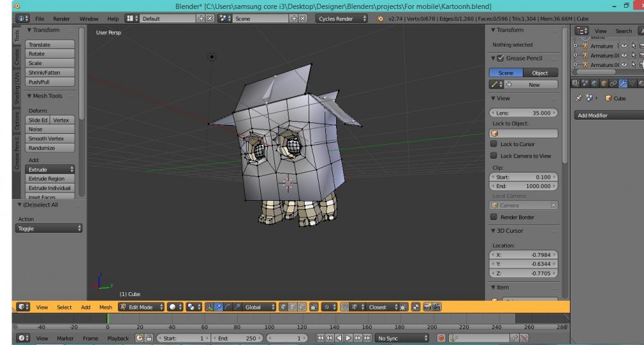Open the Cycles Render engine dropdown
The height and width of the screenshot is (345, 644).
341,19
